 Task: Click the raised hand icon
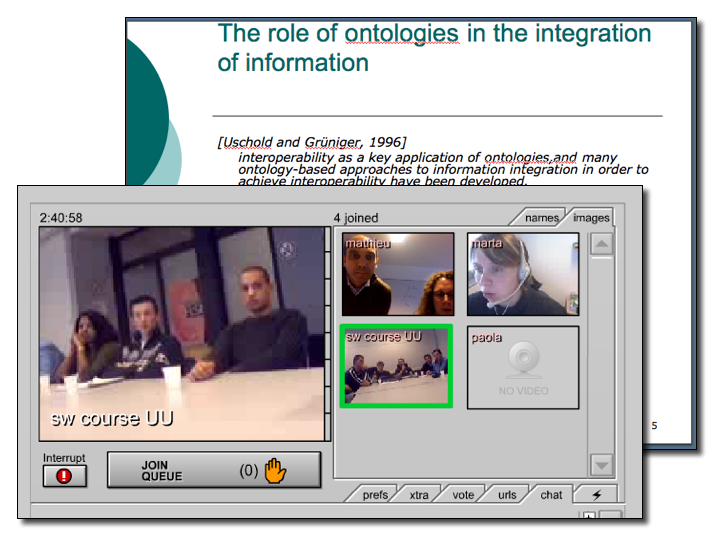coord(275,470)
